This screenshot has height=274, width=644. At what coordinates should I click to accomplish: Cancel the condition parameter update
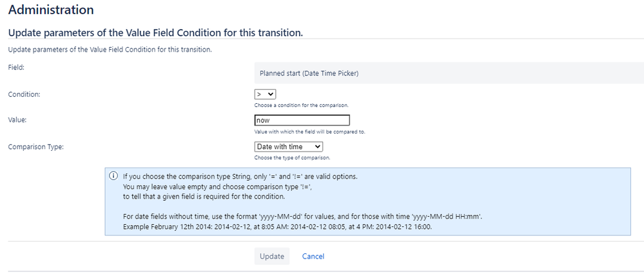click(x=313, y=257)
